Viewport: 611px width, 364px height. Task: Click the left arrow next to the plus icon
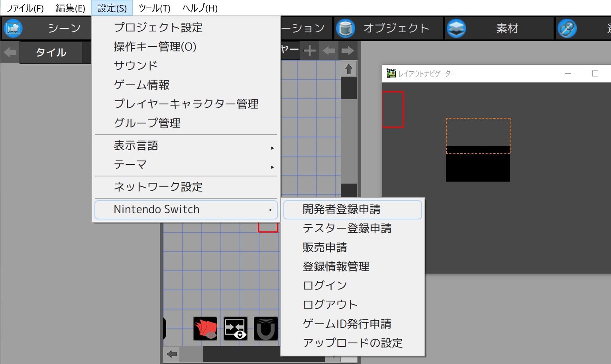pyautogui.click(x=329, y=51)
